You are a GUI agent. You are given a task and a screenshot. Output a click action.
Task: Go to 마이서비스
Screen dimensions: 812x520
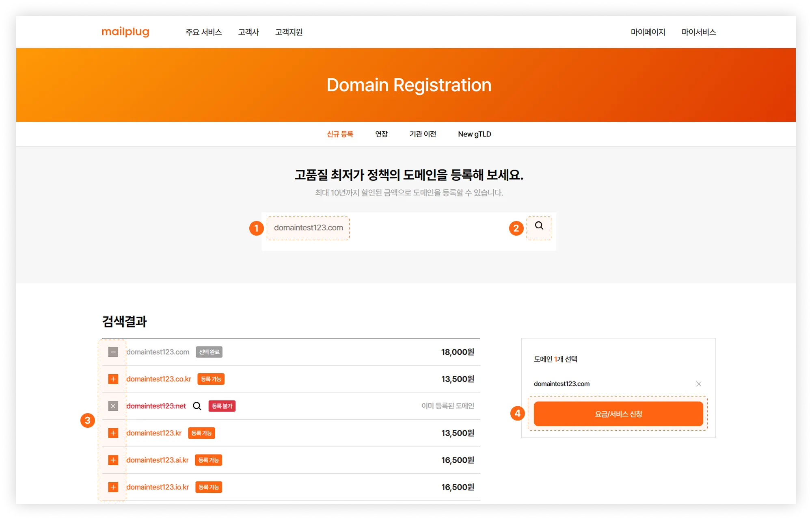[698, 32]
